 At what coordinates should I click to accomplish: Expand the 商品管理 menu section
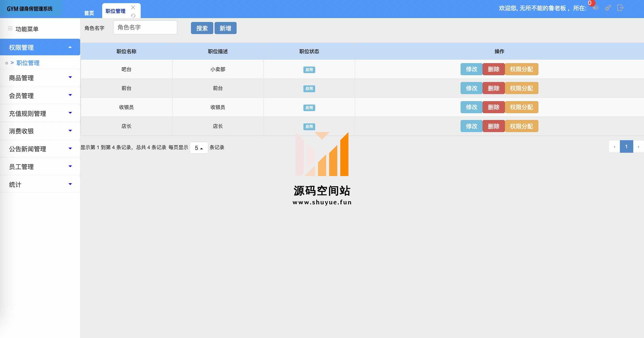pos(40,78)
